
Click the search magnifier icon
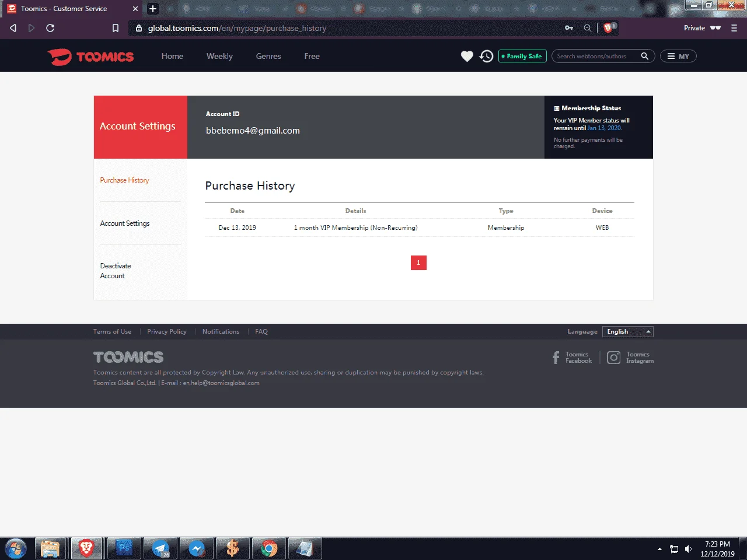coord(644,57)
